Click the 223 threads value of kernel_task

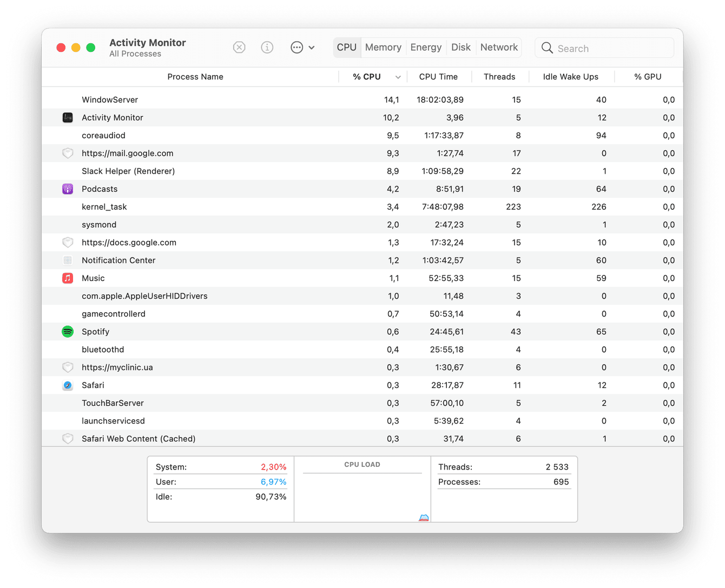tap(513, 207)
